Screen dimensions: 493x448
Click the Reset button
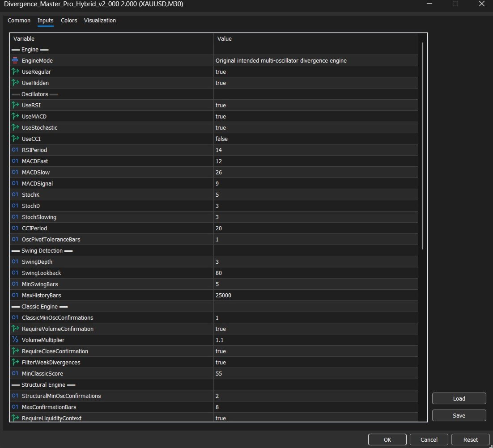coord(470,440)
